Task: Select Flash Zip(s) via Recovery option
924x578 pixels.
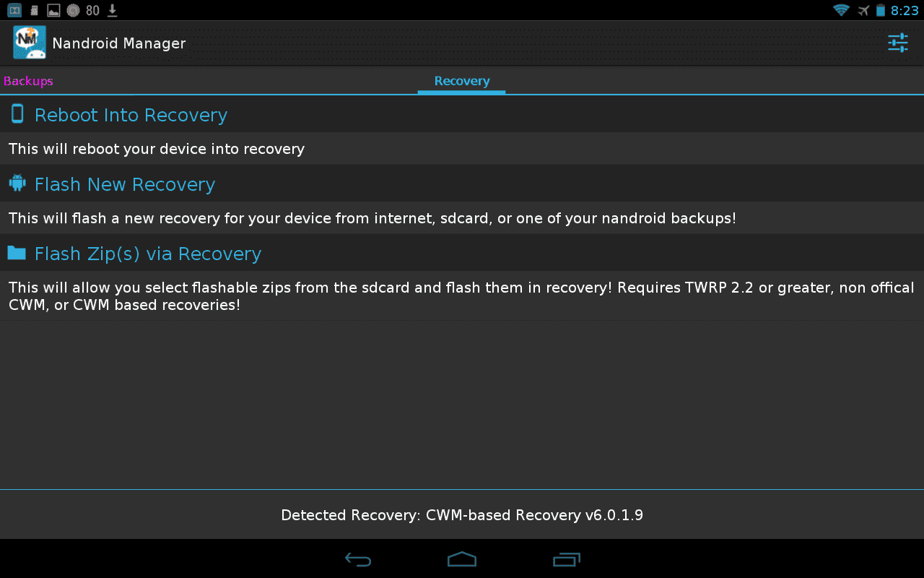Action: click(462, 254)
